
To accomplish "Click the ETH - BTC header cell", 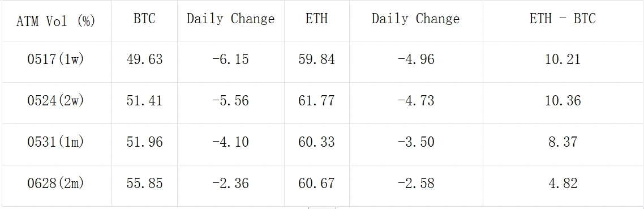I will click(x=563, y=20).
